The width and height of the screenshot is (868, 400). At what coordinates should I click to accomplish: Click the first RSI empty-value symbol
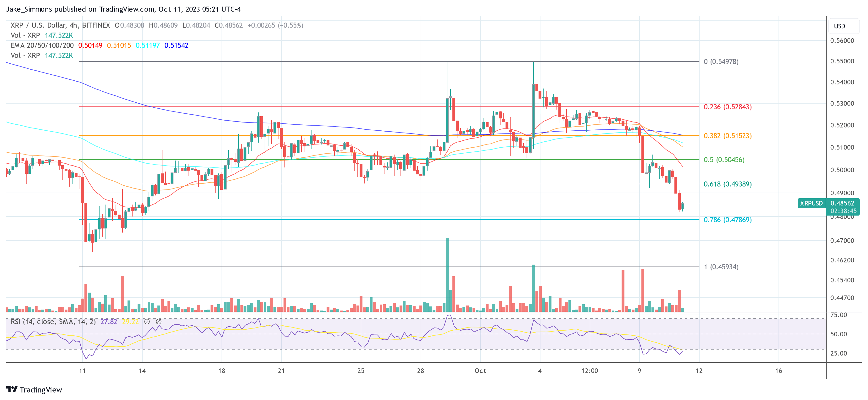pyautogui.click(x=147, y=322)
